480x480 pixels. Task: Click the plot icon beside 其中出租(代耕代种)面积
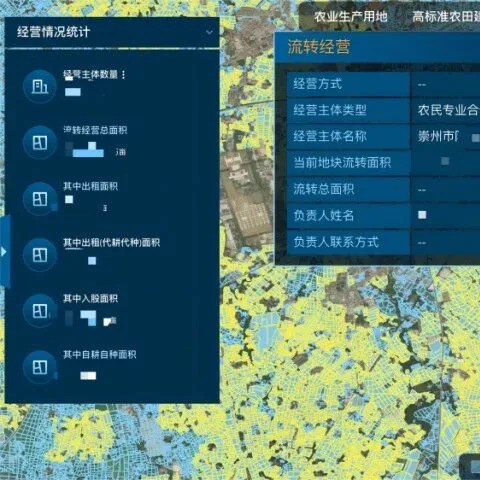coord(40,255)
